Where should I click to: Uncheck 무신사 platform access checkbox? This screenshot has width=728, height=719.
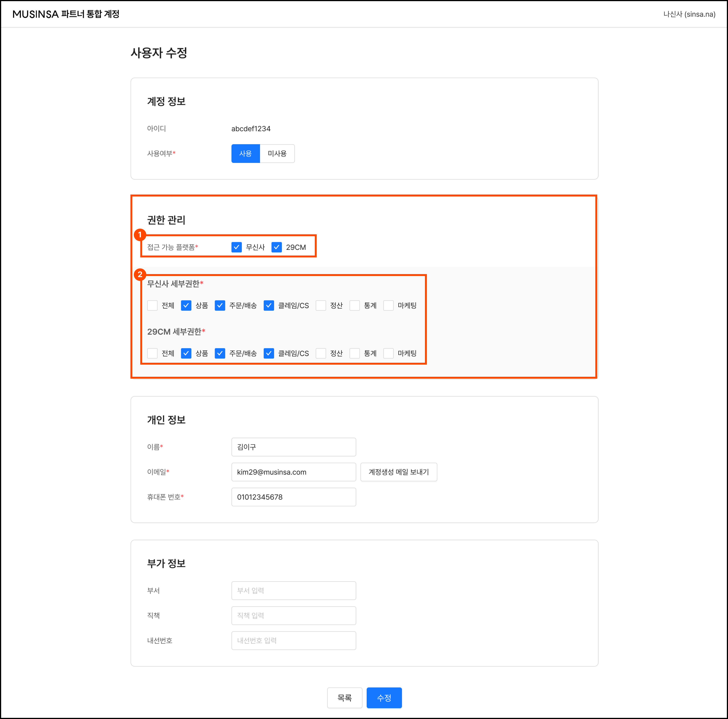[237, 247]
